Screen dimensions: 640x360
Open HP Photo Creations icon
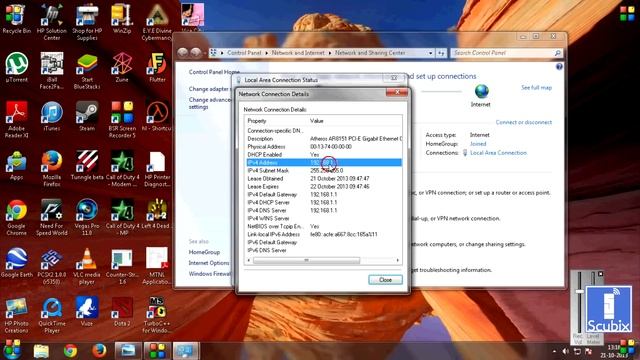tap(16, 315)
